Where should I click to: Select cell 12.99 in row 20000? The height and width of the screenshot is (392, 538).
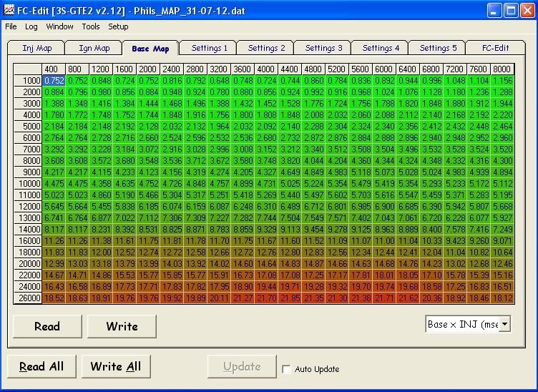tap(54, 264)
